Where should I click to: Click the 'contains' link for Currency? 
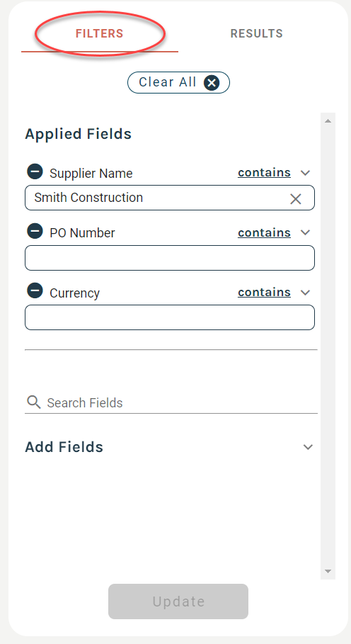point(265,292)
